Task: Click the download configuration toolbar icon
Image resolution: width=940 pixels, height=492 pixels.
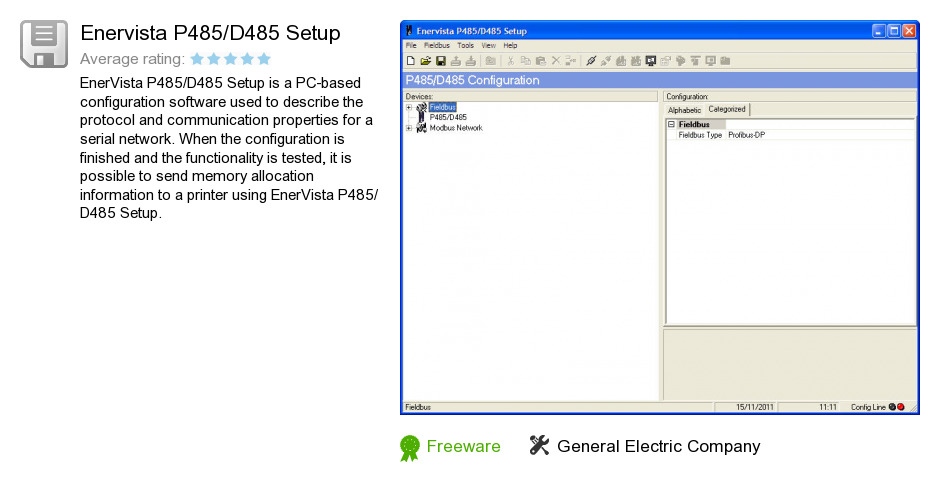Action: (x=471, y=61)
